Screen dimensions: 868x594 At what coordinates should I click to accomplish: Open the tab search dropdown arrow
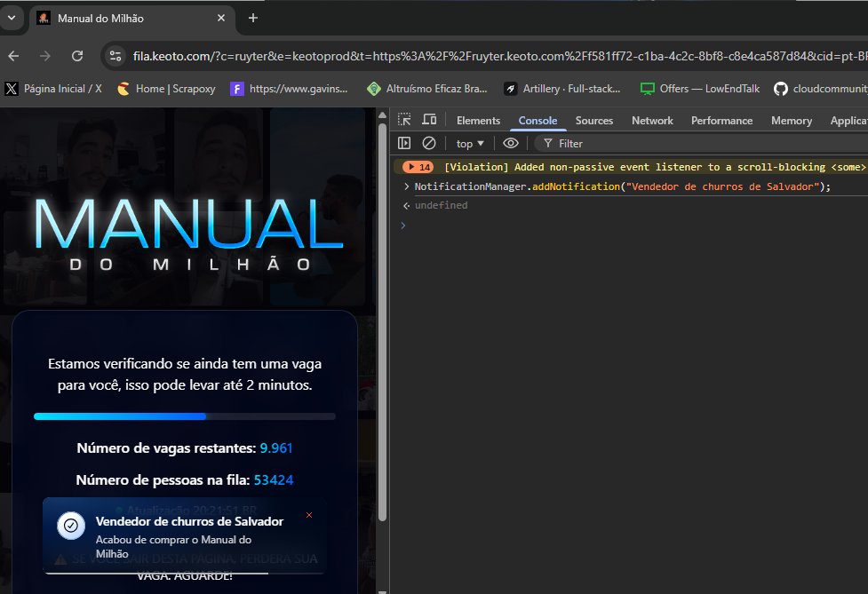click(12, 19)
